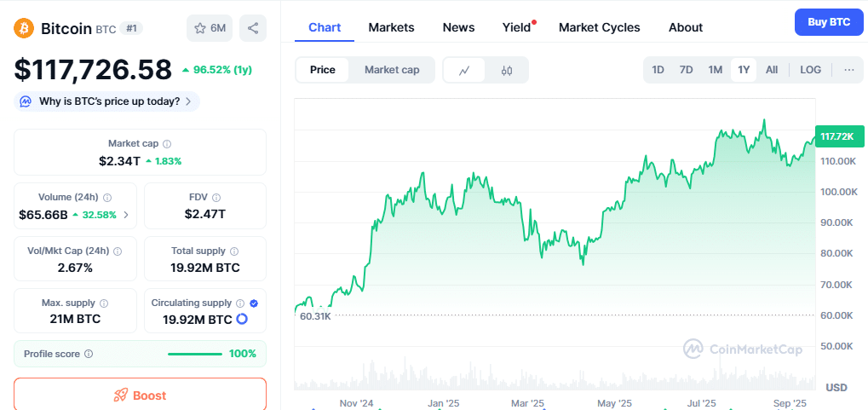The height and width of the screenshot is (410, 868).
Task: Set chart range to All
Action: tap(772, 70)
